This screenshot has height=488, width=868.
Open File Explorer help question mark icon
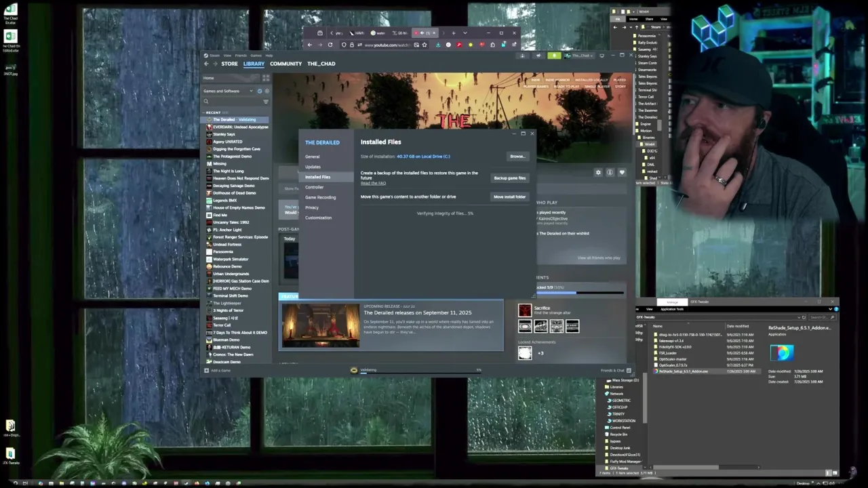(x=836, y=309)
